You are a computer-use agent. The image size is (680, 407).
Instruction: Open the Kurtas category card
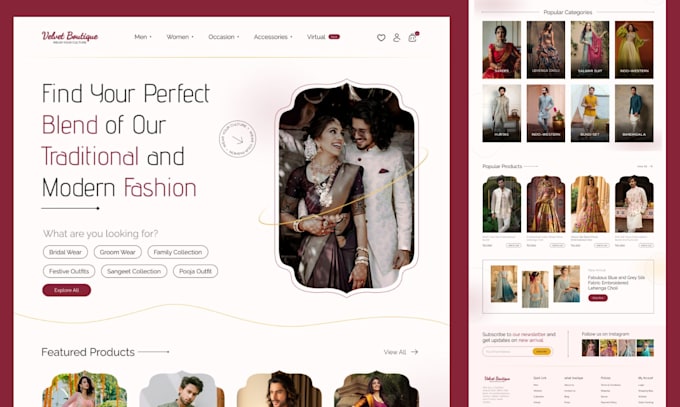point(502,113)
